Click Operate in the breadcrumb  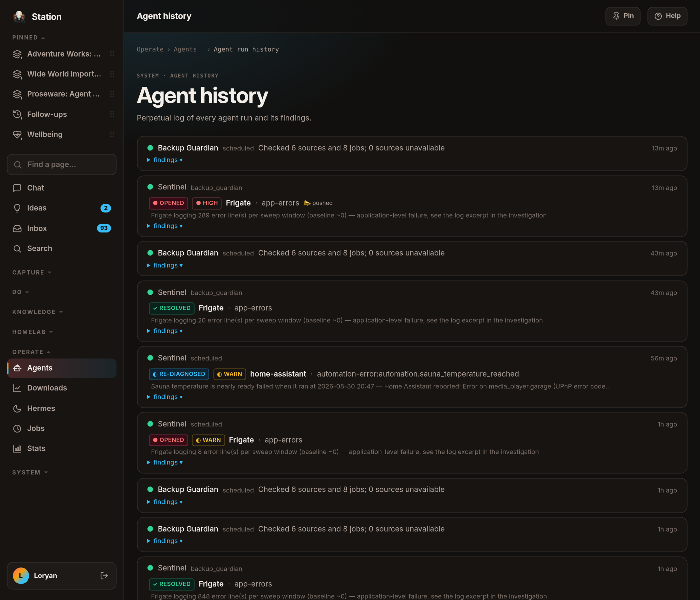click(x=150, y=49)
